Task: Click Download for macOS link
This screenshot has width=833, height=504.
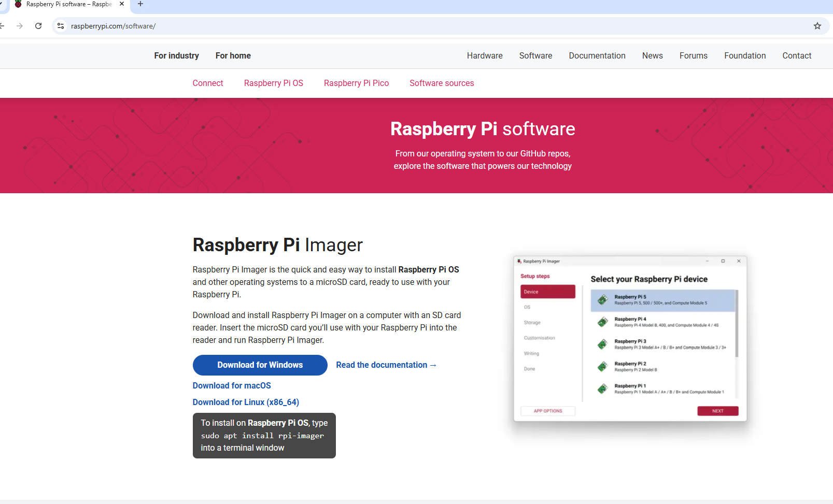Action: pos(232,385)
